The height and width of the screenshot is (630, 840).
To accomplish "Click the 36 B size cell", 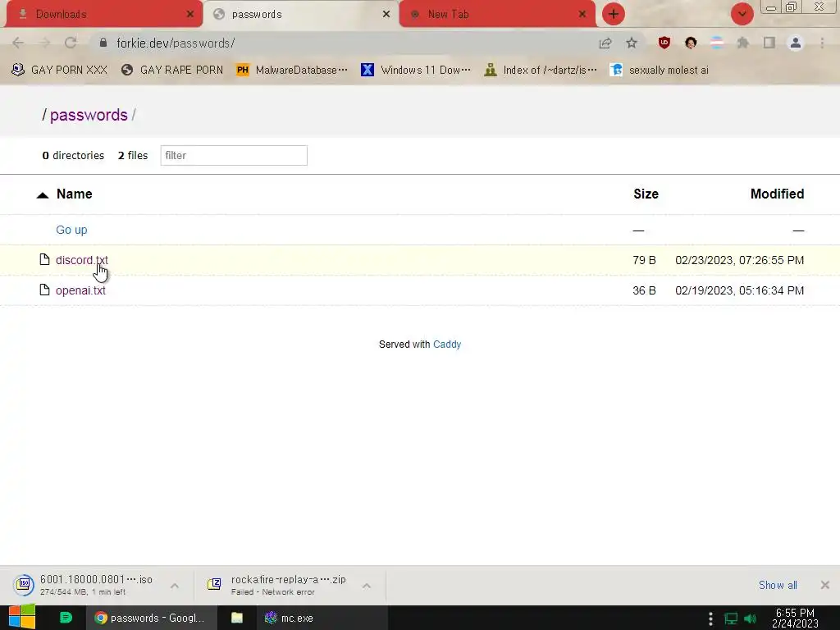I will point(644,290).
